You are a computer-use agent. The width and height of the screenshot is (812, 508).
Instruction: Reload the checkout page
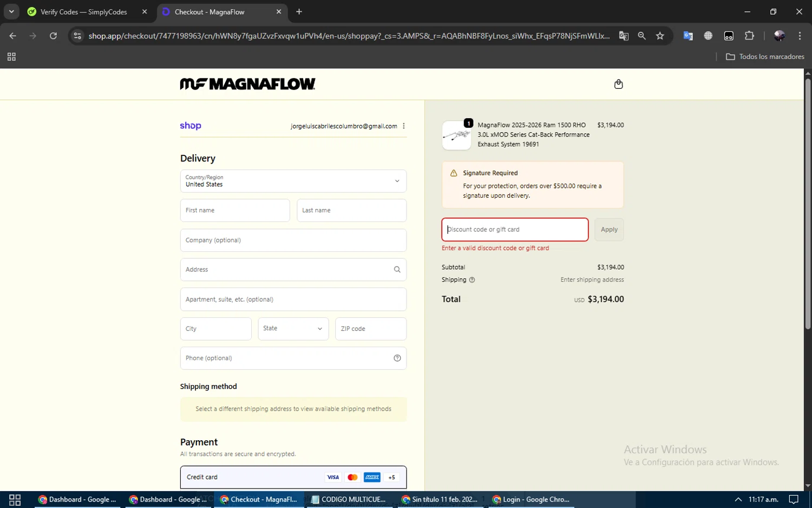[x=53, y=36]
